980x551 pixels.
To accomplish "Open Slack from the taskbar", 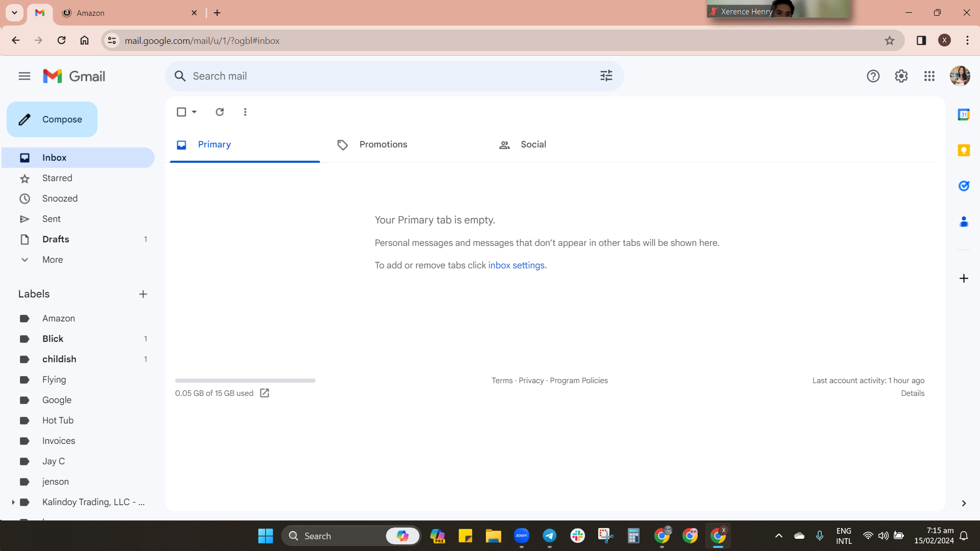I will pyautogui.click(x=577, y=536).
